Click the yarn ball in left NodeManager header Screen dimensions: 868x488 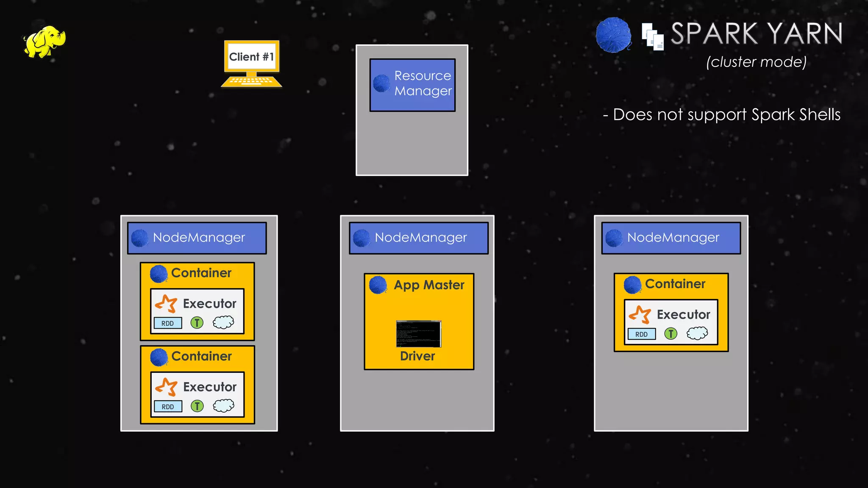click(140, 238)
